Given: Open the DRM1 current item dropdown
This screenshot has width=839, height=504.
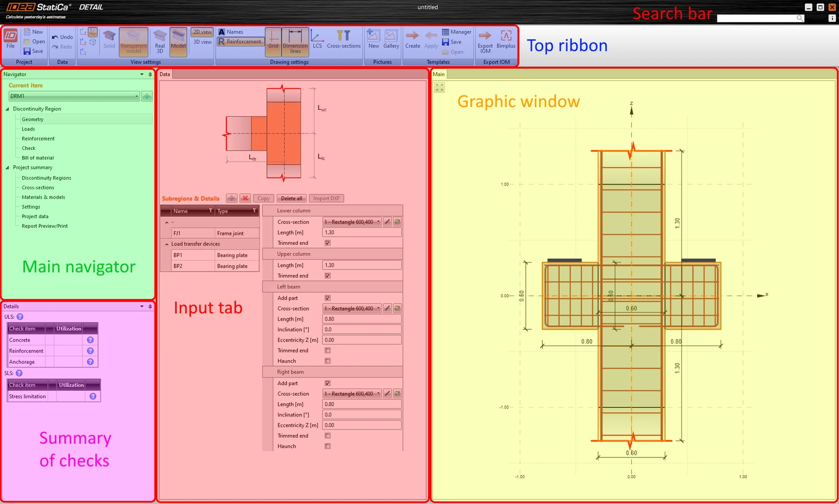Looking at the screenshot, I should [x=74, y=96].
